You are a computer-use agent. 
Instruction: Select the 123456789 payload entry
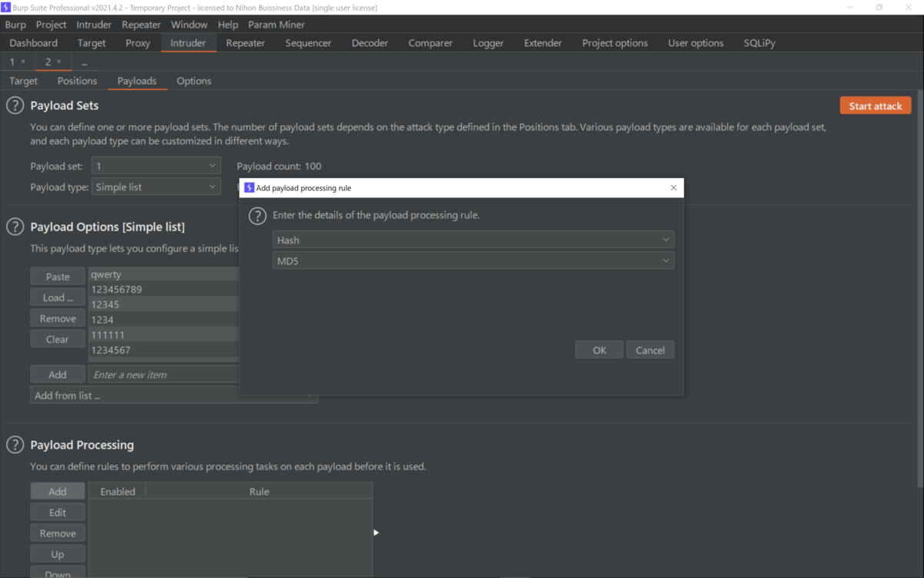click(164, 290)
